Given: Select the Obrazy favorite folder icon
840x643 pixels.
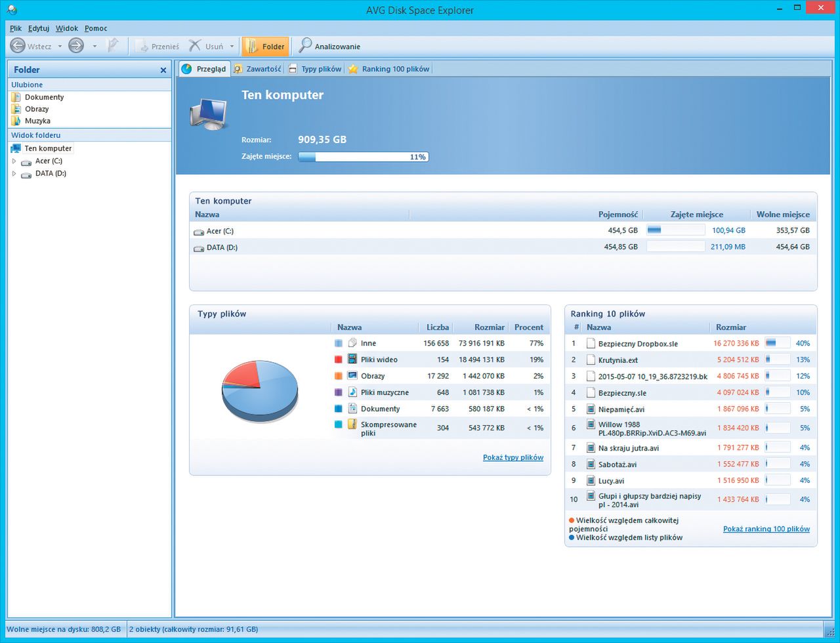Looking at the screenshot, I should [x=16, y=109].
